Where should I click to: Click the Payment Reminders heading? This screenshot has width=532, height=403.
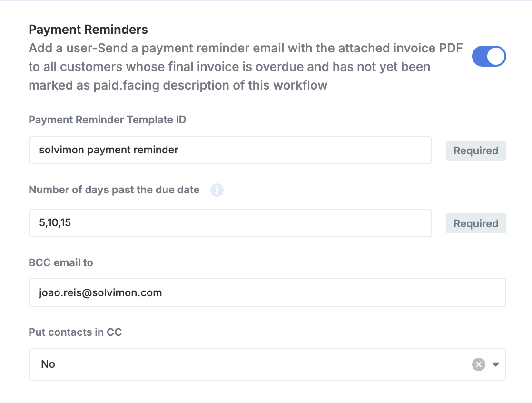pos(88,30)
